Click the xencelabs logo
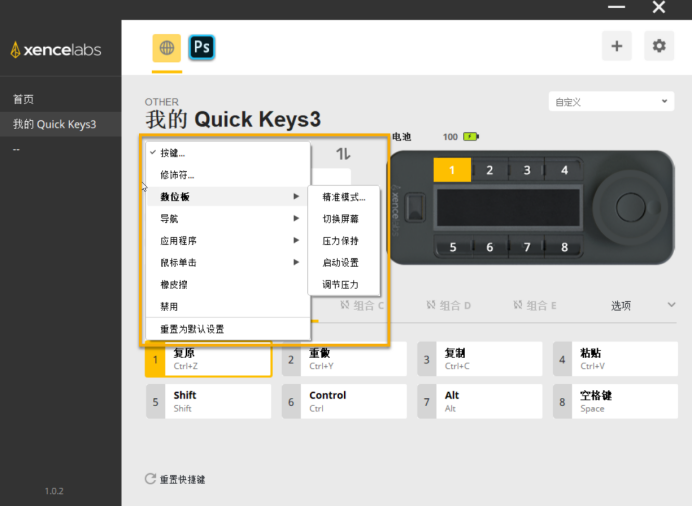The height and width of the screenshot is (506, 693). [56, 49]
